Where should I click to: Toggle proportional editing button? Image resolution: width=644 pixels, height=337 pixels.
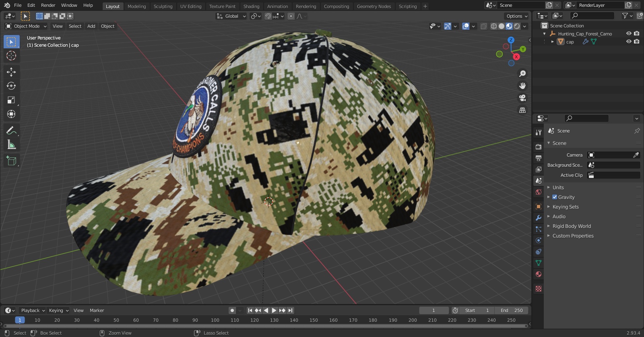pos(291,16)
